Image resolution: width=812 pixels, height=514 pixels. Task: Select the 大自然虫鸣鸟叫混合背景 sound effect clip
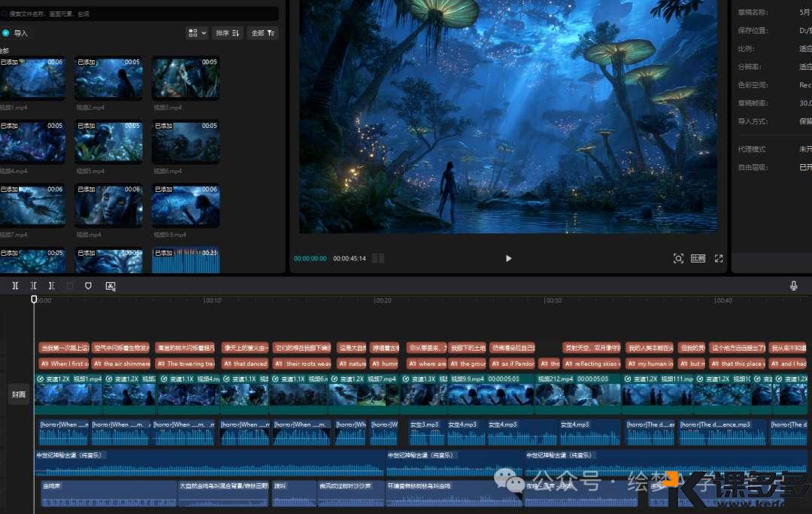pyautogui.click(x=223, y=493)
